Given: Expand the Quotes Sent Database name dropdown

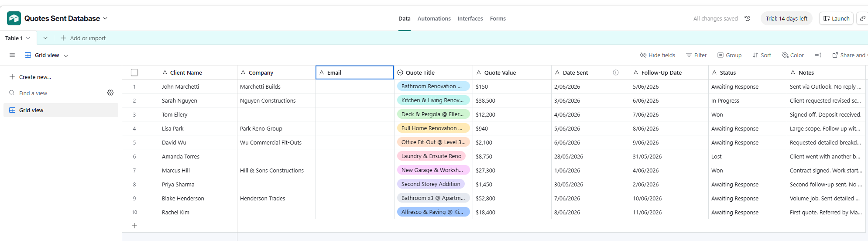Looking at the screenshot, I should click(105, 18).
